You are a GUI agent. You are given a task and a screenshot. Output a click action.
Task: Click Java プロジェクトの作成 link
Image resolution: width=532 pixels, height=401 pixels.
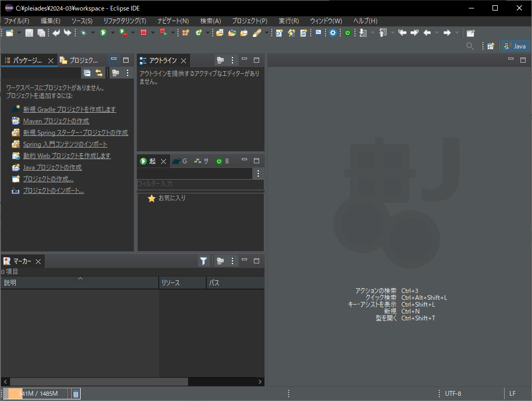point(52,168)
